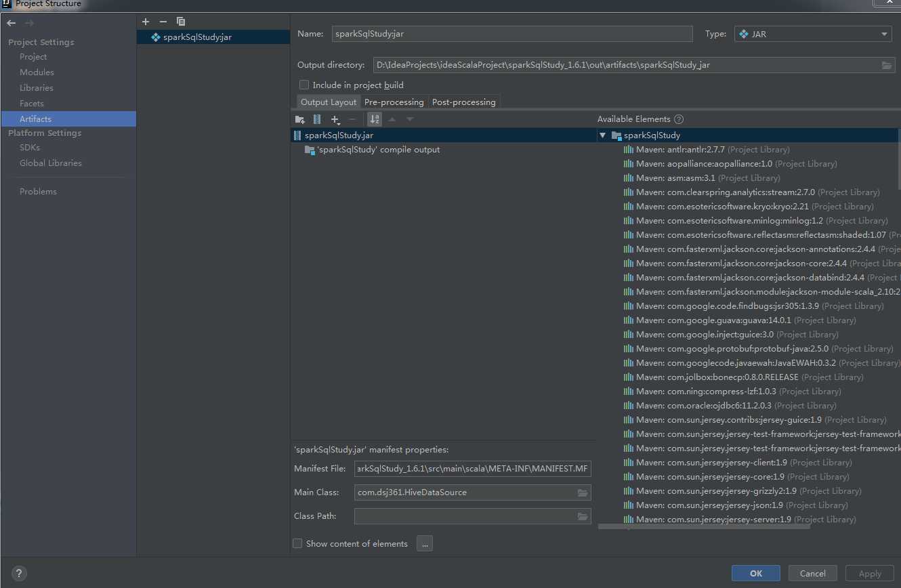Screen dimensions: 901x588
Task: Click the OK button
Action: coord(756,573)
